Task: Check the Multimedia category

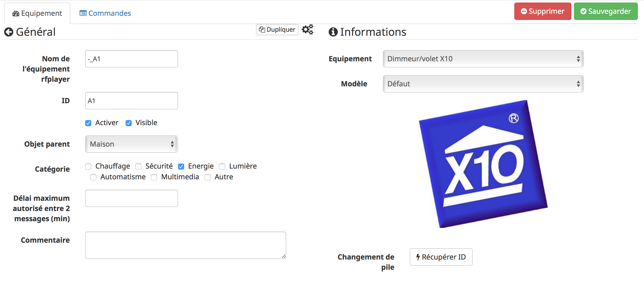Action: click(x=154, y=177)
